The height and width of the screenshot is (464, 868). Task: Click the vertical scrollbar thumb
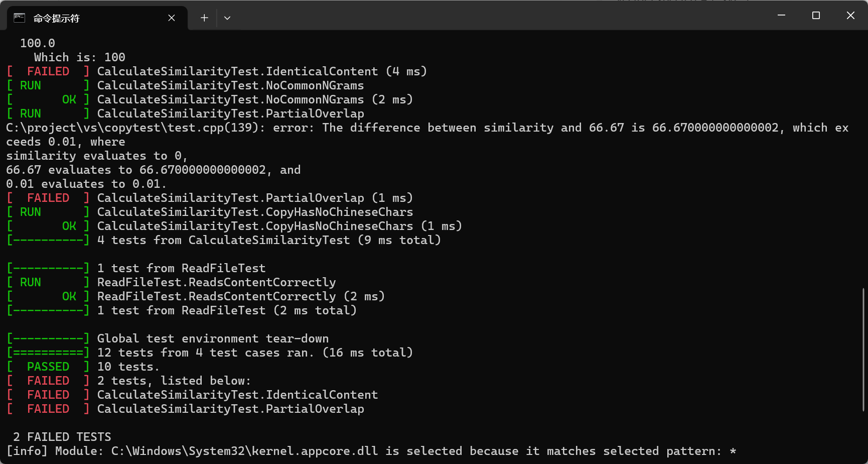(x=863, y=349)
